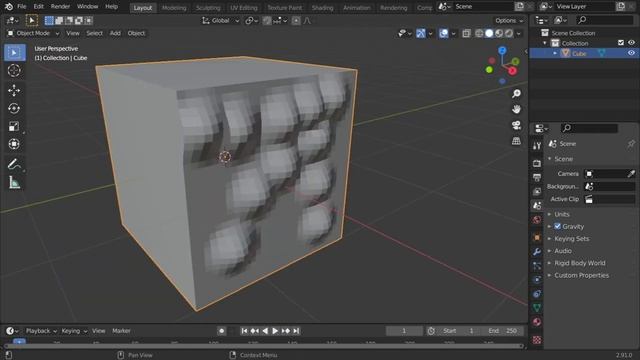This screenshot has height=360, width=640.
Task: Open the viewport Add menu
Action: click(x=115, y=33)
